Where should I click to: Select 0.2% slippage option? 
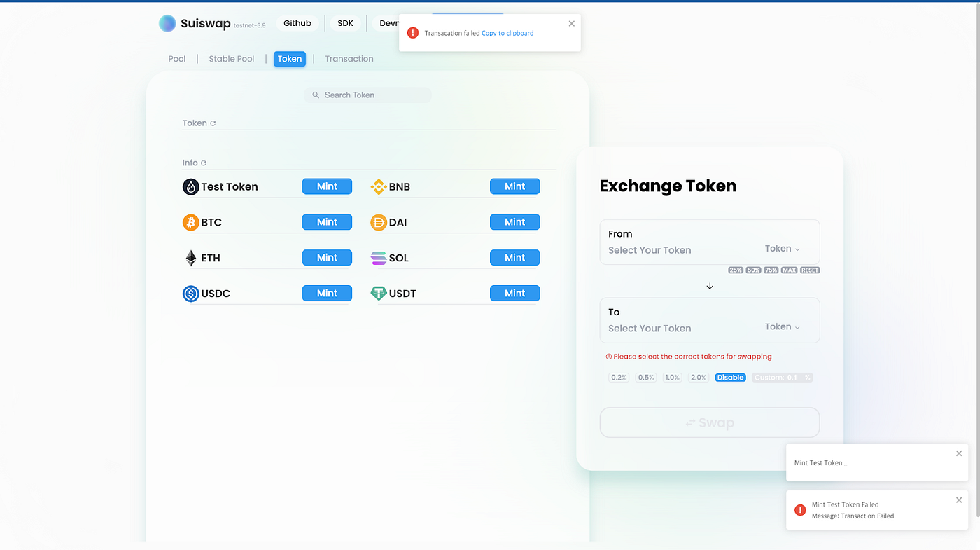tap(619, 378)
